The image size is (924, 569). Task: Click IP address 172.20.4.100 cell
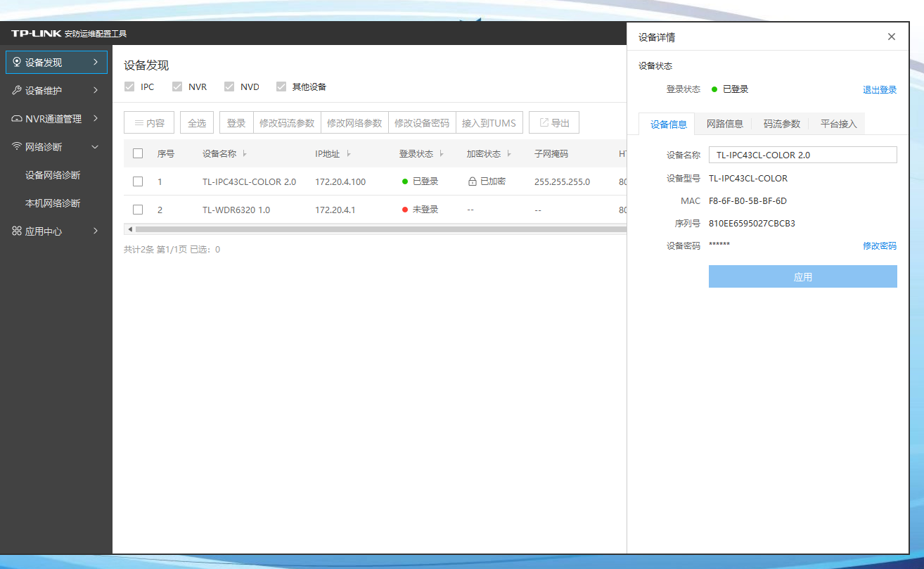(x=340, y=181)
